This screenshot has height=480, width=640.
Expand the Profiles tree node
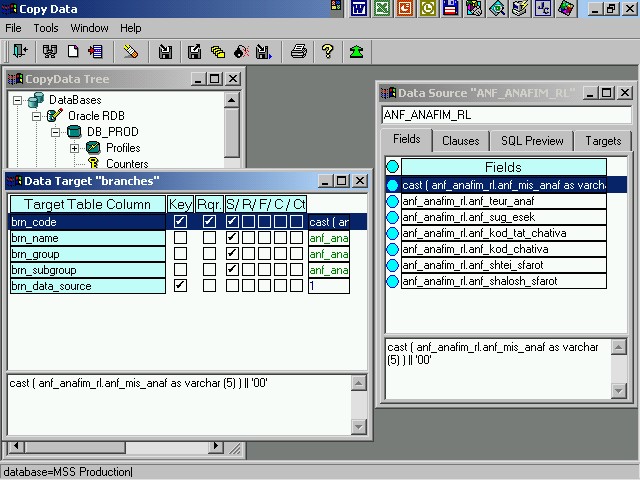coord(74,148)
